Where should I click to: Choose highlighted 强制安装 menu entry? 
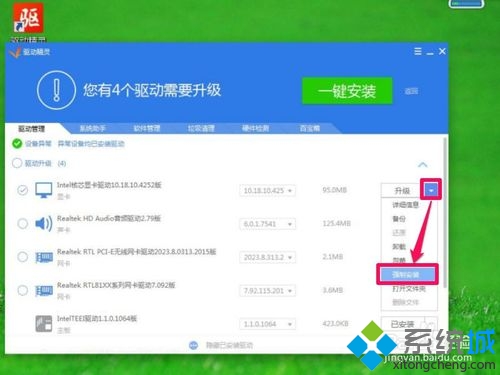[407, 275]
